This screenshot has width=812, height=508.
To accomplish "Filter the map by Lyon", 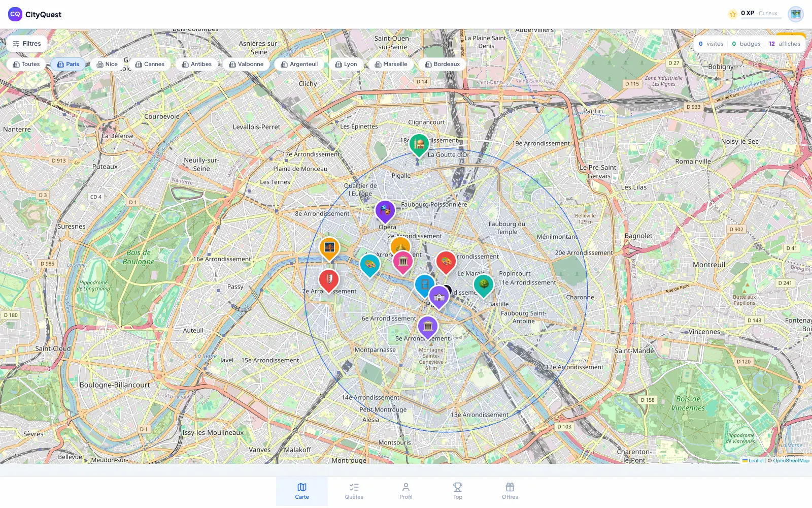I will (346, 65).
